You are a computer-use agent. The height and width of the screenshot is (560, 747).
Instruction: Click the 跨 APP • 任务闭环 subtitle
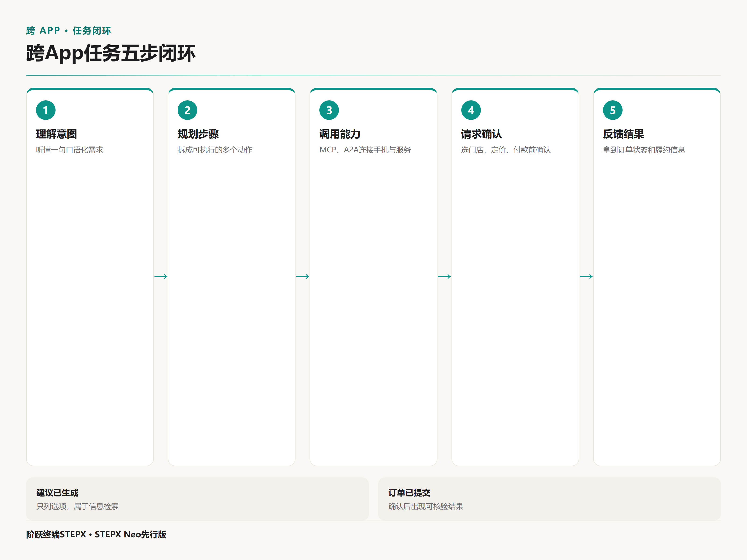pyautogui.click(x=69, y=31)
